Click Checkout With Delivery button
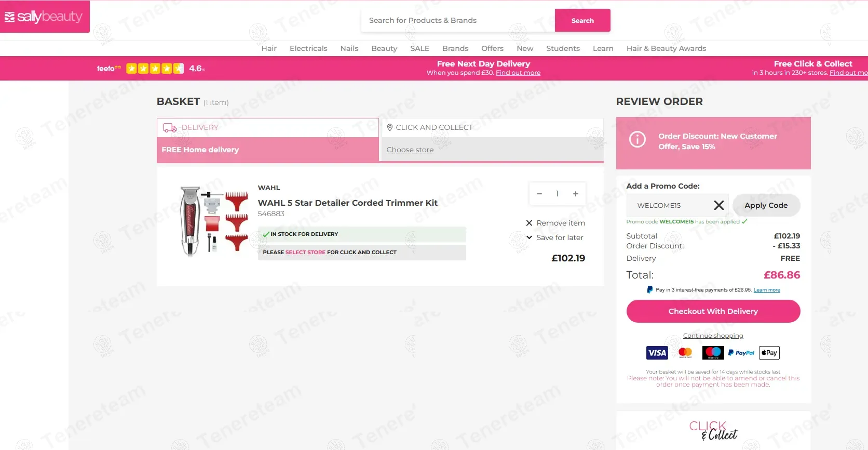Viewport: 868px width, 450px height. coord(713,311)
